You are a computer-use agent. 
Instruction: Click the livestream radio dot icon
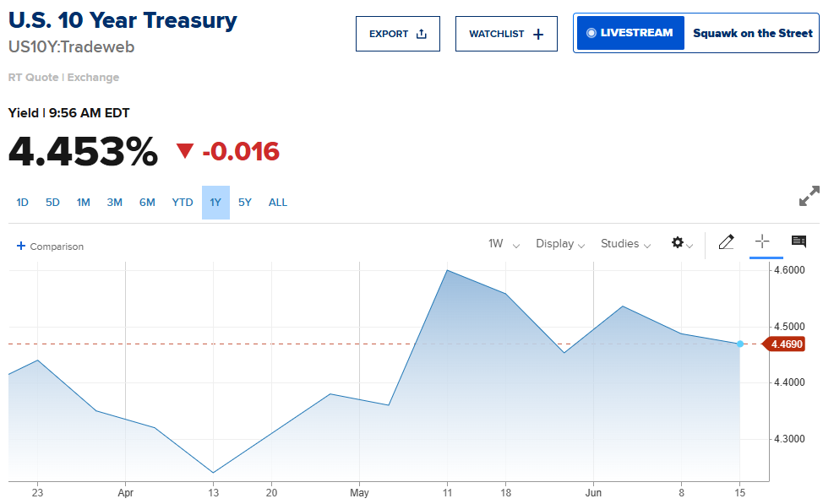click(591, 33)
